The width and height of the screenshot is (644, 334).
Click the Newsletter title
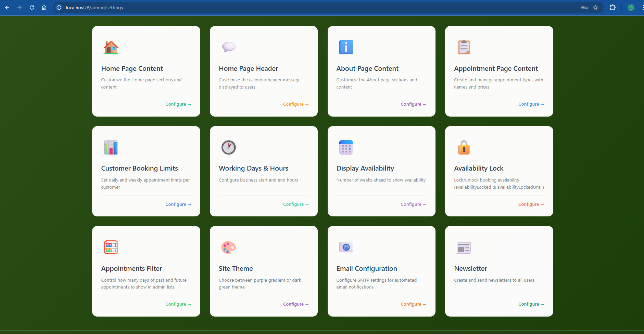pos(470,268)
